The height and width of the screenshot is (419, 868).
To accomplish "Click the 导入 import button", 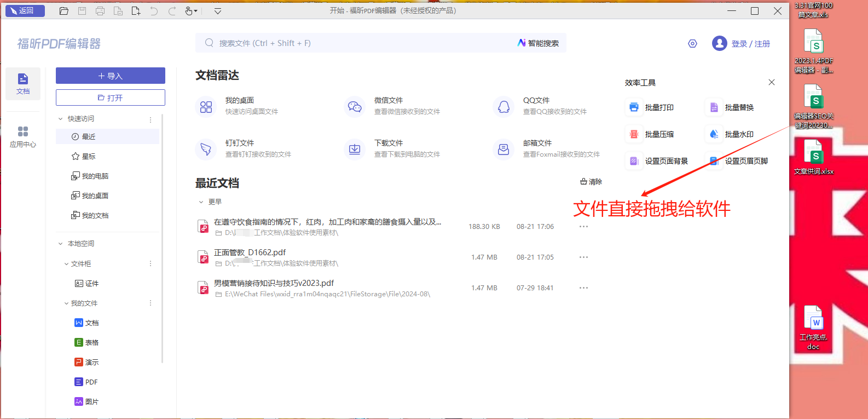I will [x=111, y=76].
